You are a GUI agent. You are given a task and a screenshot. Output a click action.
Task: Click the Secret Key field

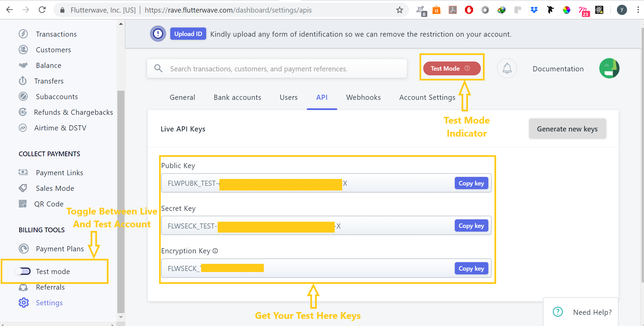(x=326, y=225)
